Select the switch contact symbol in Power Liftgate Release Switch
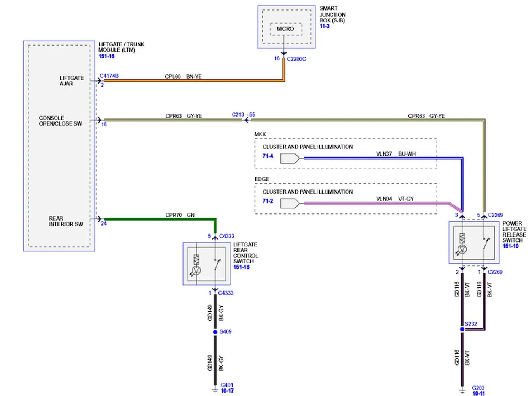This screenshot has width=532, height=396. (x=486, y=243)
